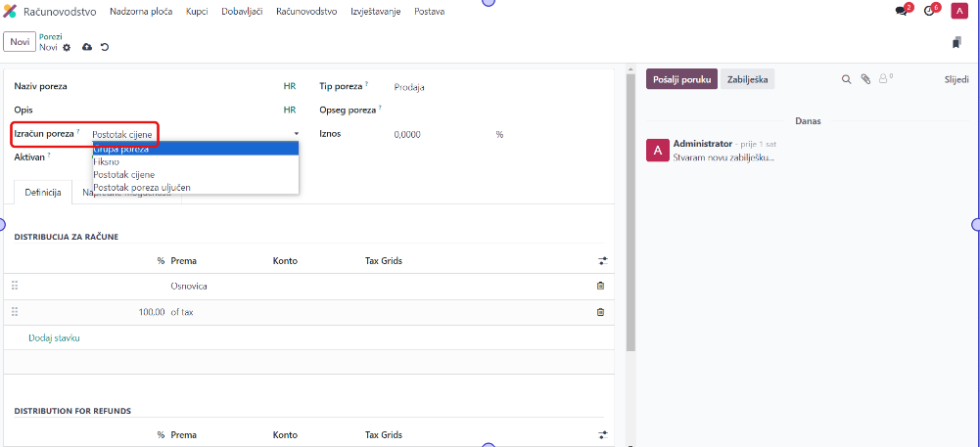Click the cloud save icon
The width and height of the screenshot is (980, 447).
pyautogui.click(x=87, y=47)
